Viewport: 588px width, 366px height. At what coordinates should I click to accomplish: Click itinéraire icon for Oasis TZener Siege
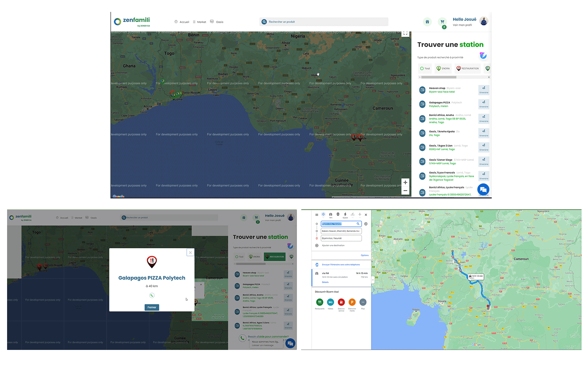coord(484,161)
